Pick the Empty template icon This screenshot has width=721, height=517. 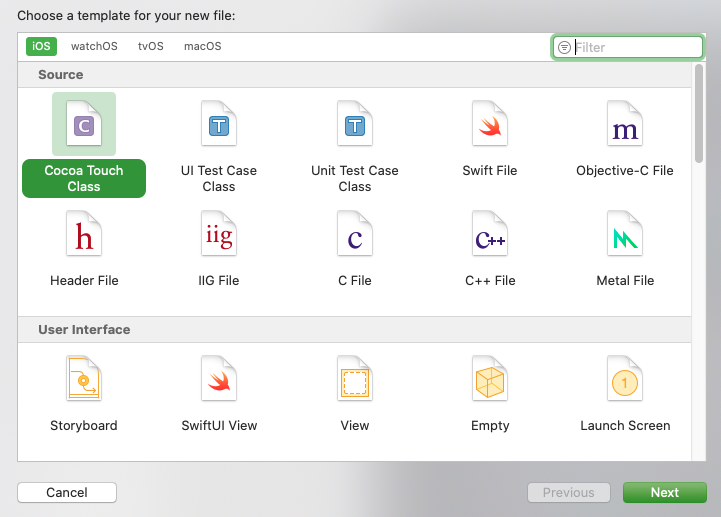(x=490, y=379)
